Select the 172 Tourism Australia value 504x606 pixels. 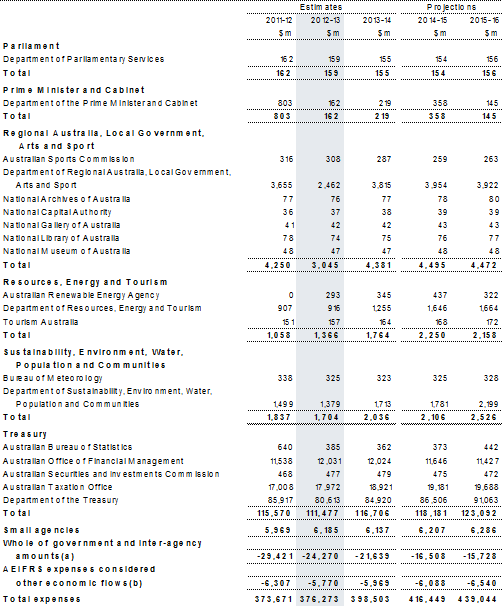[x=492, y=322]
